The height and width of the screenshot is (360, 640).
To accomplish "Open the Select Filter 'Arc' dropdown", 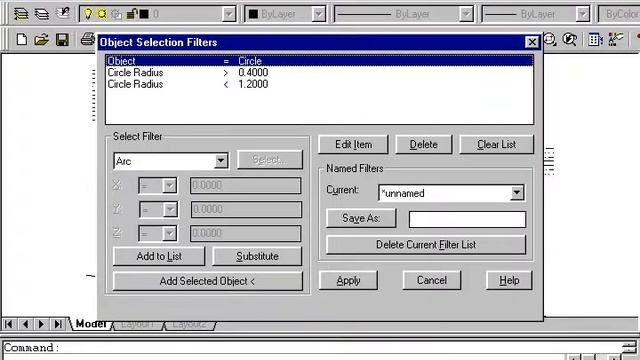I will 221,161.
